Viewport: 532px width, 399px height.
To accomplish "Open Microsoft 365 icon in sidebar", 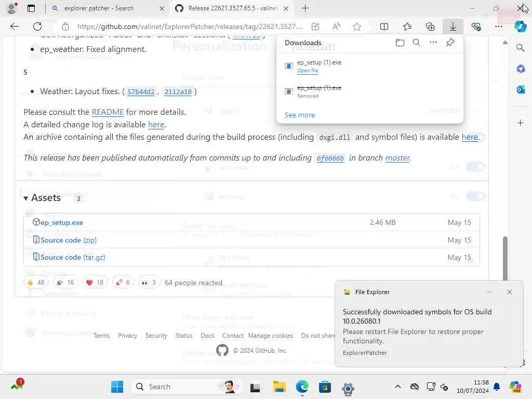I will [x=521, y=69].
